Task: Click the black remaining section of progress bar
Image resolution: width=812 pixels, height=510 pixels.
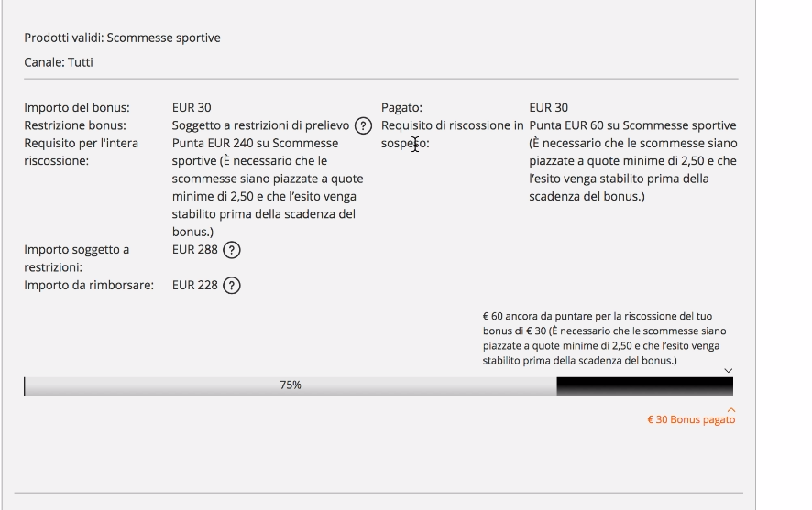Action: (x=644, y=386)
